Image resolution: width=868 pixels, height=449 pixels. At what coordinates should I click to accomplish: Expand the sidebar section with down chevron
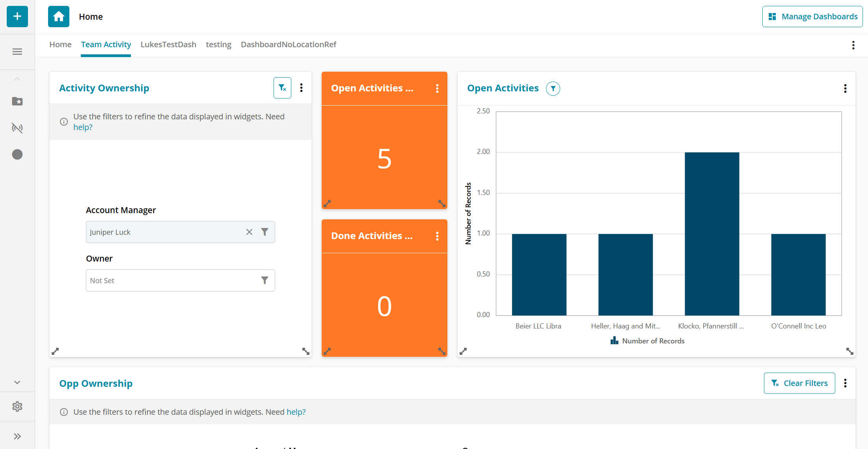tap(17, 382)
